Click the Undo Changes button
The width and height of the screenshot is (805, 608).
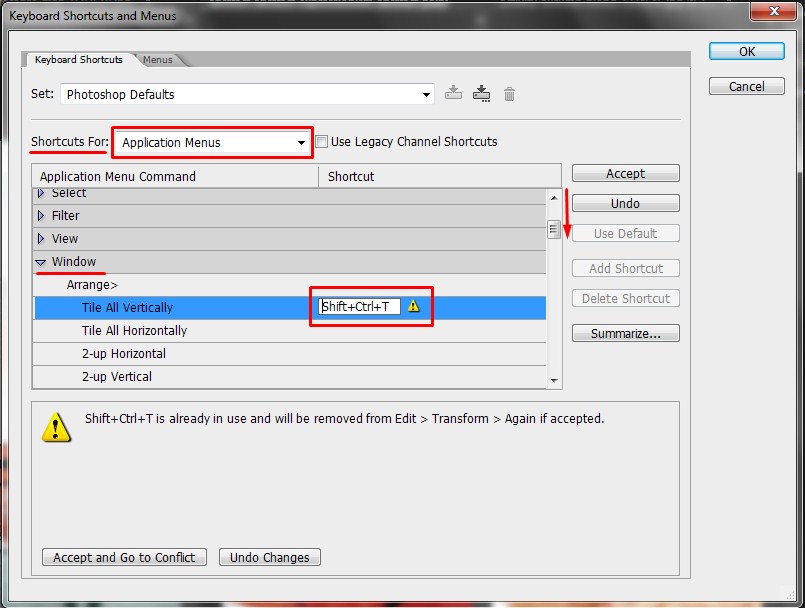(270, 557)
